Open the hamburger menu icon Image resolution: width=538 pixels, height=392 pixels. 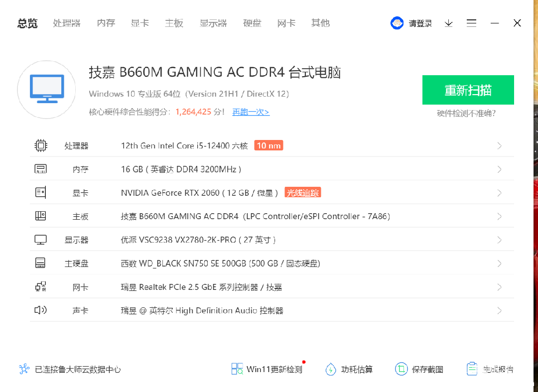click(471, 23)
